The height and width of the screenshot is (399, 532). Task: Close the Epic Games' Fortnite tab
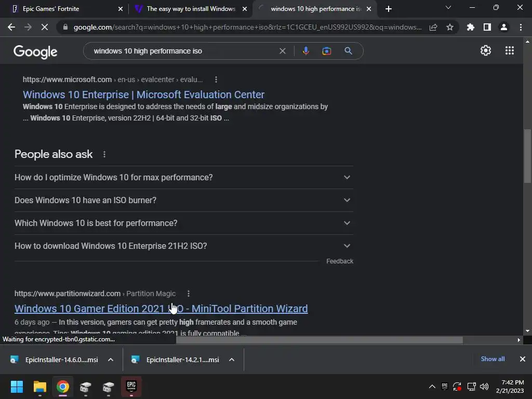pos(121,9)
